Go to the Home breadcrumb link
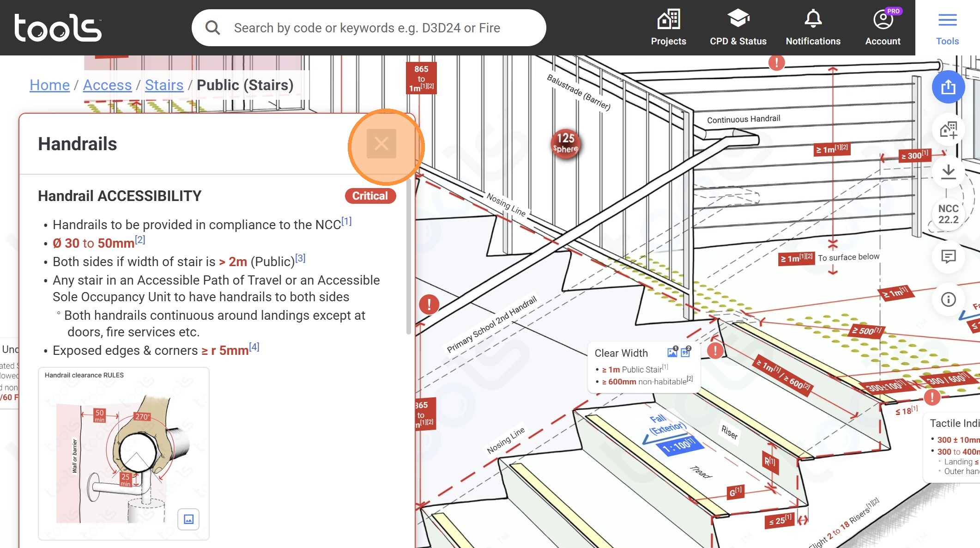The height and width of the screenshot is (548, 980). pyautogui.click(x=49, y=85)
